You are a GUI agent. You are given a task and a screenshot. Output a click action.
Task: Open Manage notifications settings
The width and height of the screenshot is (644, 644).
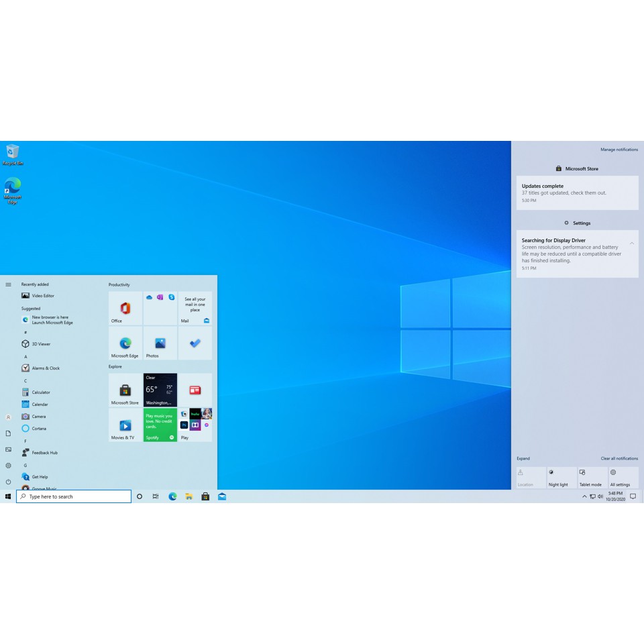point(619,149)
